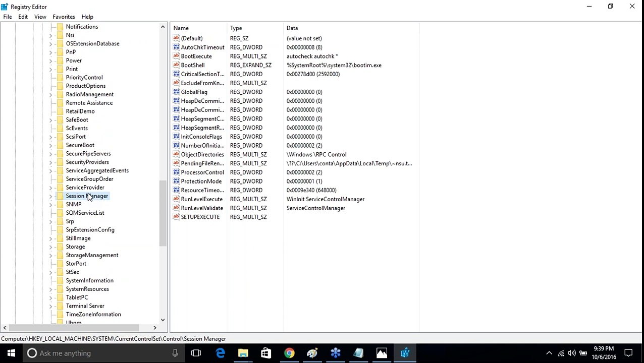Image resolution: width=644 pixels, height=363 pixels.
Task: Click the ProtectionMode DWORD icon
Action: 176,181
